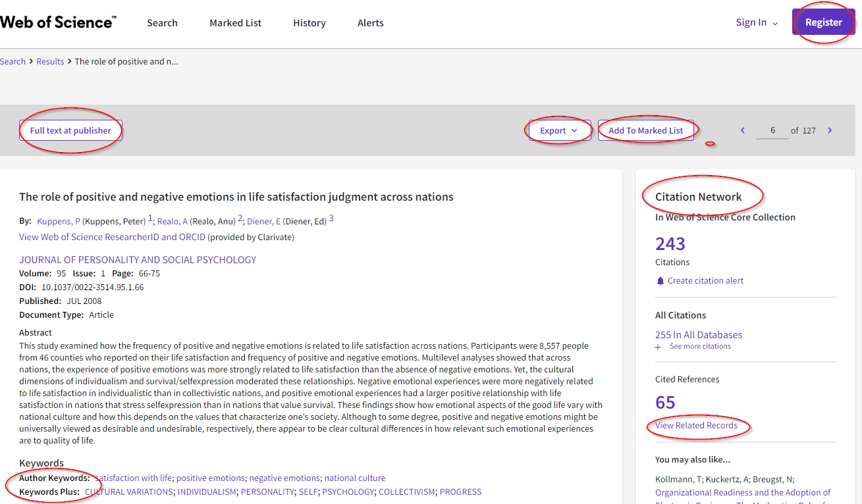862x504 pixels.
Task: Open History in top navigation
Action: 310,23
